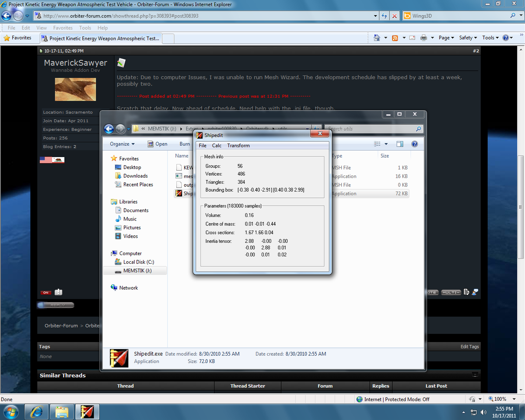Image resolution: width=525 pixels, height=420 pixels.
Task: Click the IE forward navigation button
Action: click(18, 16)
